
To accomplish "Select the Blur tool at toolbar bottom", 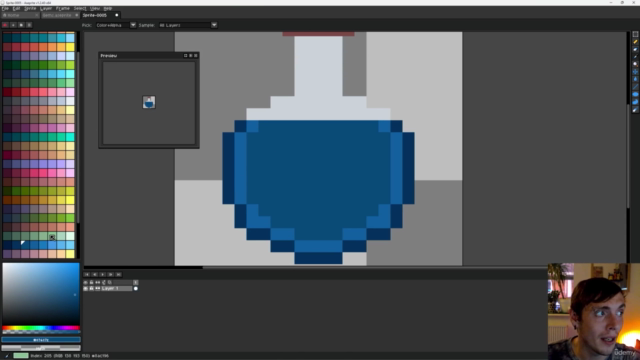I will pos(635,109).
